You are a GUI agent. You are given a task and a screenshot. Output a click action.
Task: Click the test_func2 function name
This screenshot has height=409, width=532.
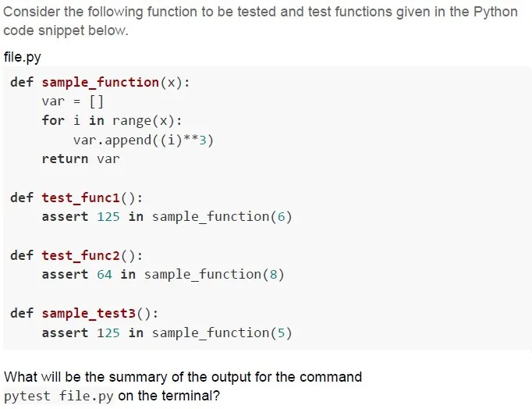pos(81,255)
